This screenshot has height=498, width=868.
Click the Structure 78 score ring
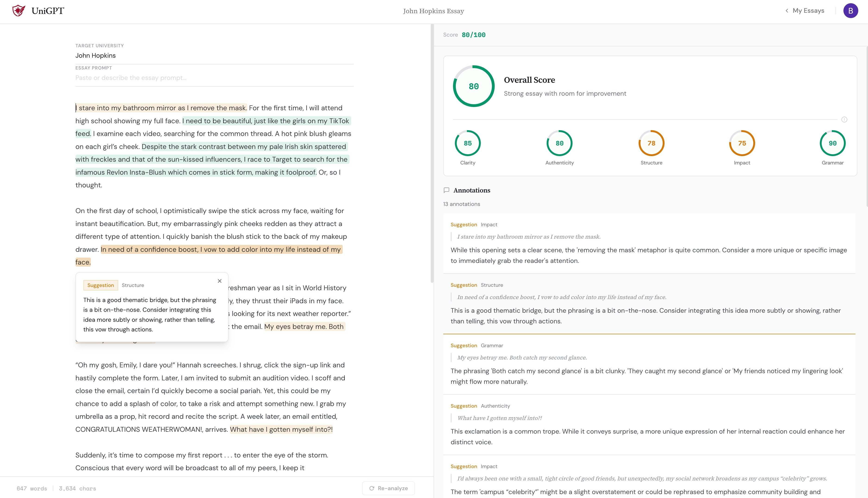(651, 143)
